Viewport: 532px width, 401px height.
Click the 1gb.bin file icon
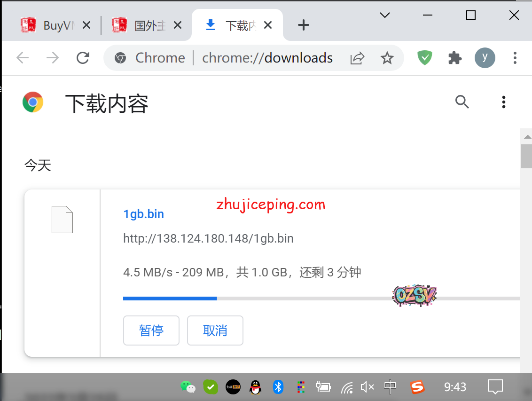[62, 220]
